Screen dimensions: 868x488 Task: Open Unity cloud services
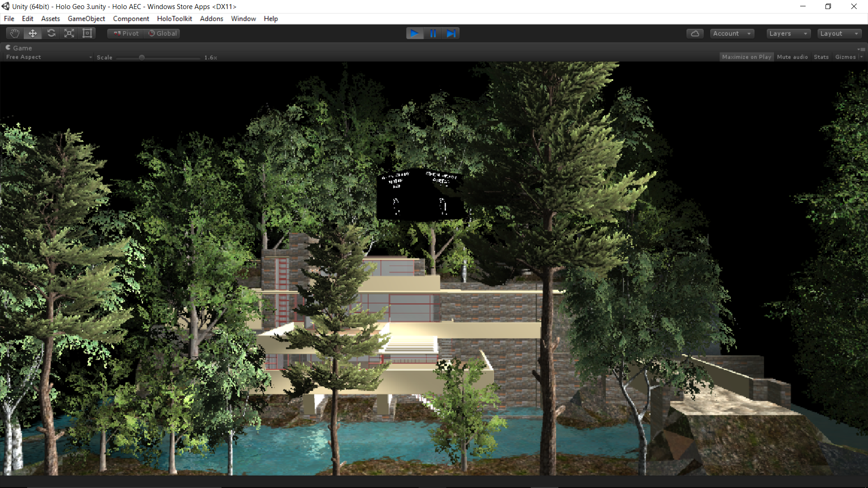pos(695,33)
